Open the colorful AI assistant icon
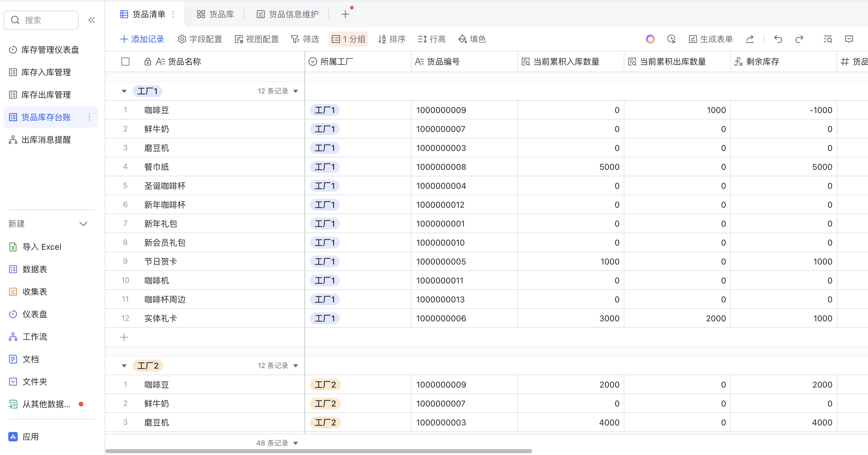 tap(650, 39)
